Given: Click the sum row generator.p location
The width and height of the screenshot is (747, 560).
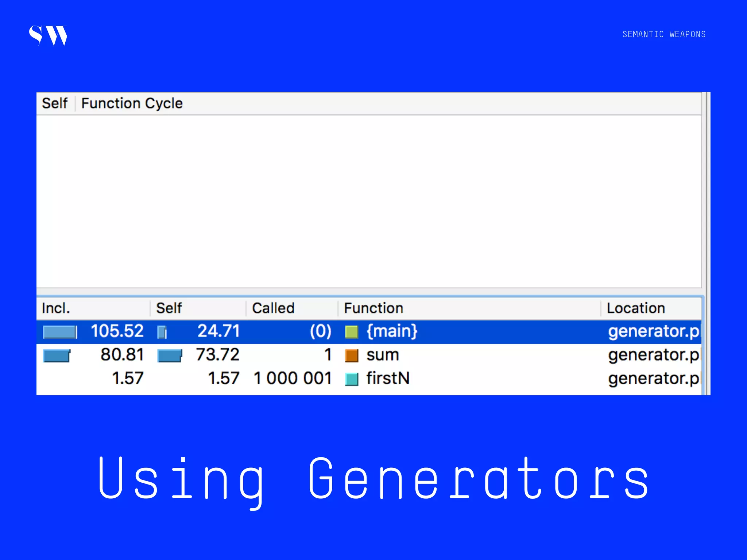Looking at the screenshot, I should click(x=654, y=355).
